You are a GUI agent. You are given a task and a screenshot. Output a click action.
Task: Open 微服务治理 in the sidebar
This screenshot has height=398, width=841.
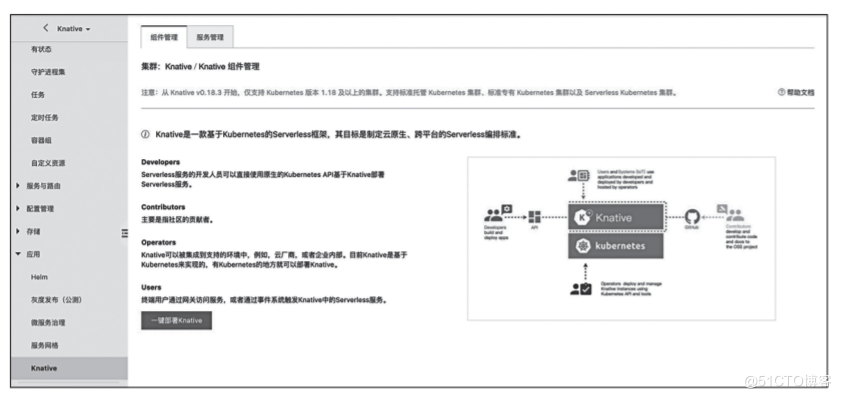[48, 323]
